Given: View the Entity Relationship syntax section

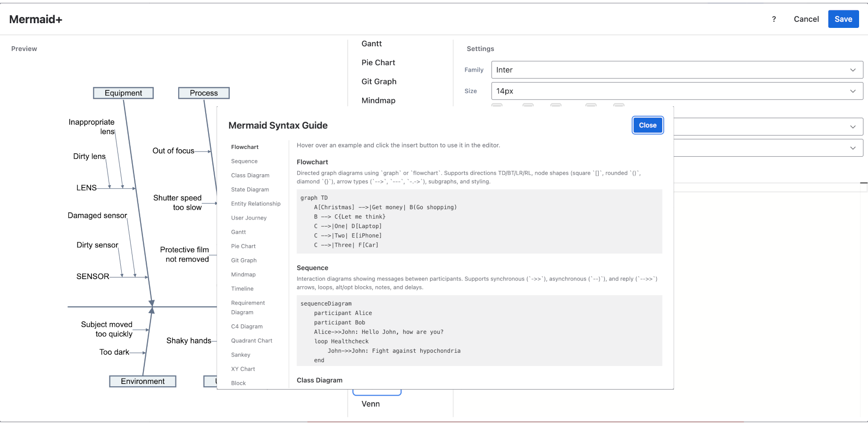Looking at the screenshot, I should tap(256, 204).
